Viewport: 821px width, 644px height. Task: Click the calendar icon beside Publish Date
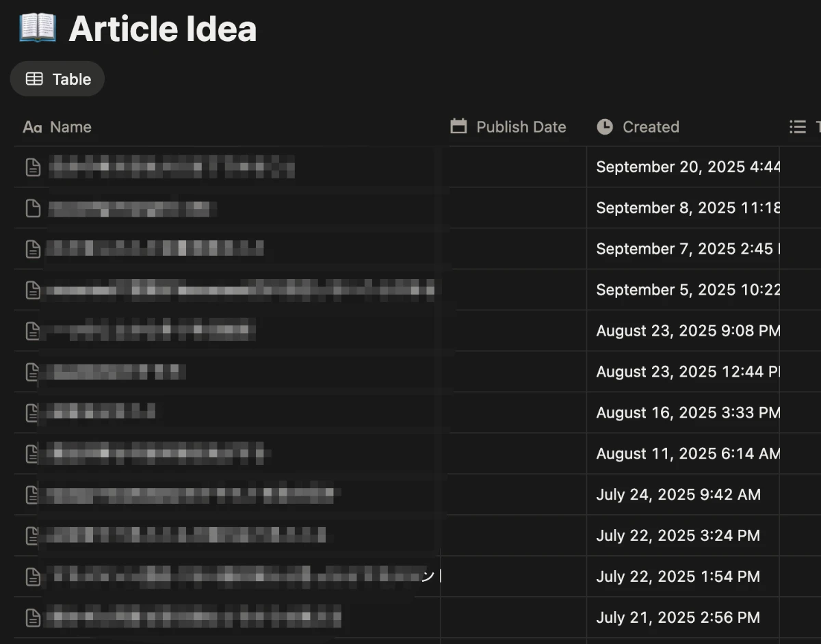click(458, 126)
